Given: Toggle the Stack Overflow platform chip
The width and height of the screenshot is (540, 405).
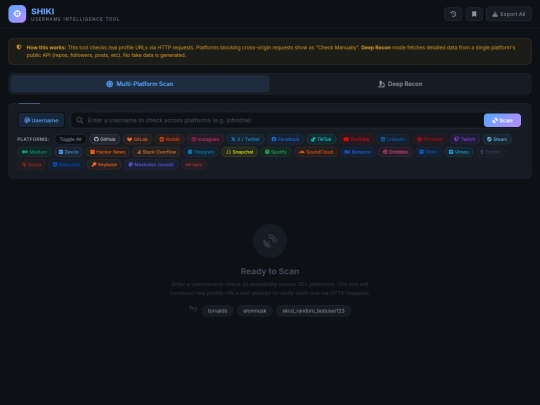Looking at the screenshot, I should click(x=156, y=152).
